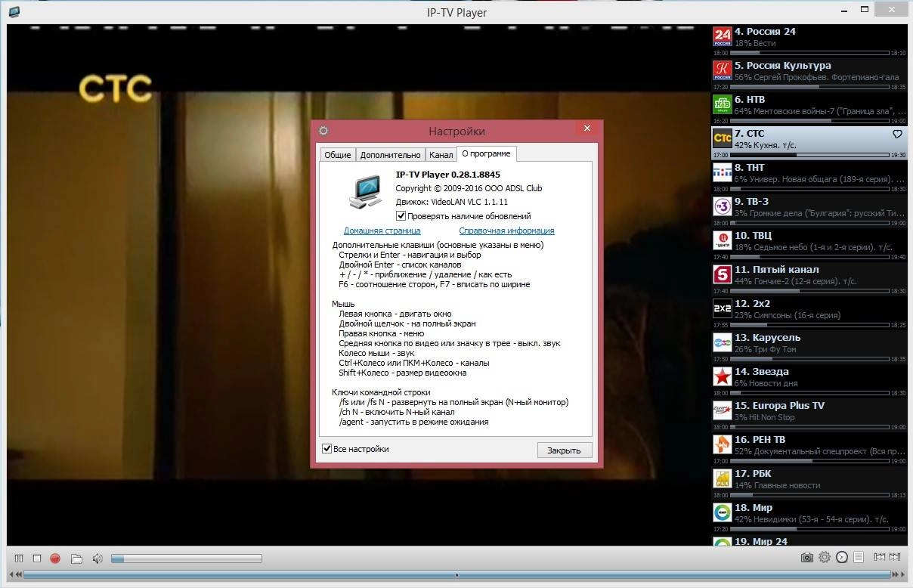The width and height of the screenshot is (913, 588).
Task: Click the gear icon in Настройки title bar
Action: point(323,131)
